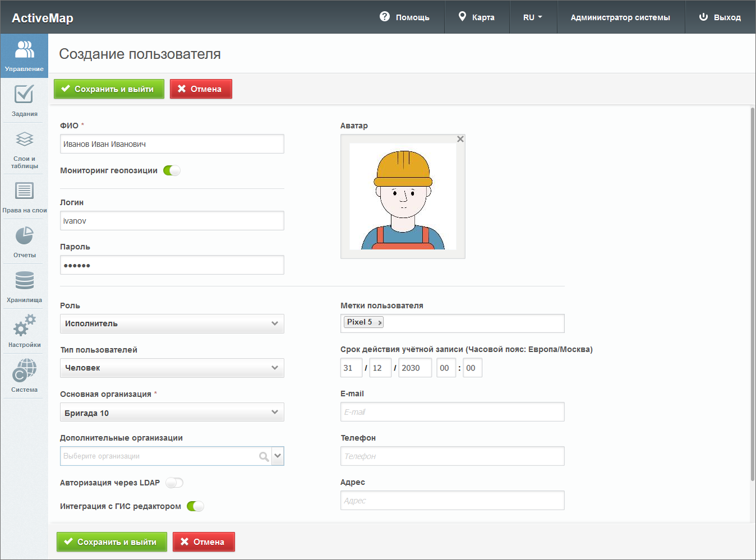Open the Задания sidebar section
Image resolution: width=756 pixels, height=560 pixels.
pyautogui.click(x=24, y=101)
